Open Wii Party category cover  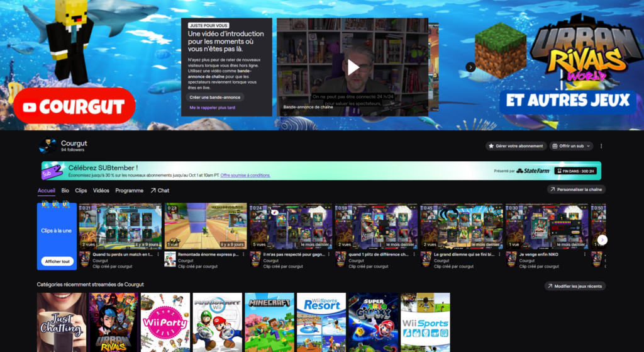165,322
